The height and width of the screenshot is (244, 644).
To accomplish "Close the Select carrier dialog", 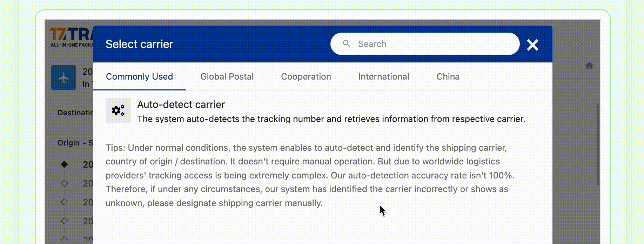I will tap(532, 45).
